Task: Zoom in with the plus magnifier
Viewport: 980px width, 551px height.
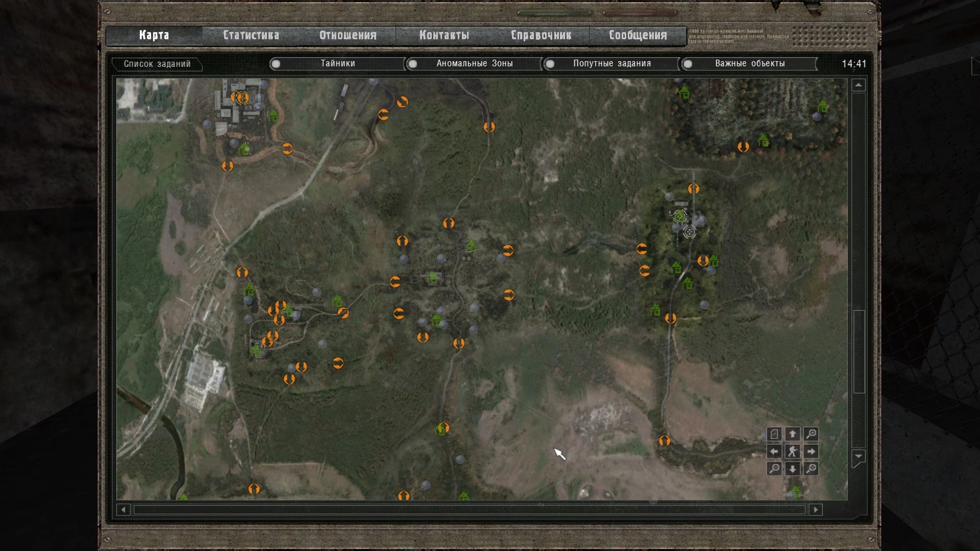Action: [811, 434]
